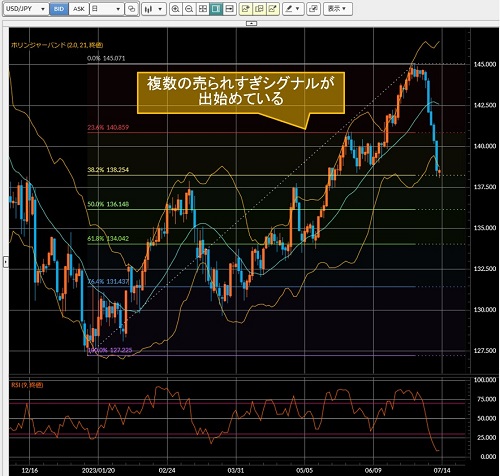Expand the left side panel handle

coord(6,262)
